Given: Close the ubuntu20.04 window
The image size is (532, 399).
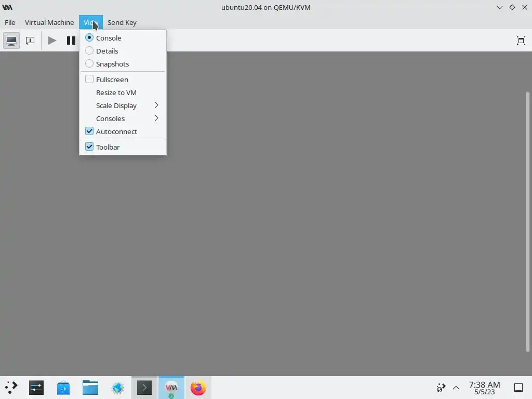Looking at the screenshot, I should (x=525, y=7).
